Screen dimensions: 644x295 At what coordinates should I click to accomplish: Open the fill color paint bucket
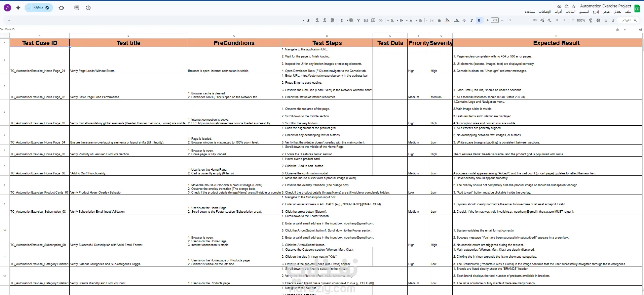click(447, 20)
